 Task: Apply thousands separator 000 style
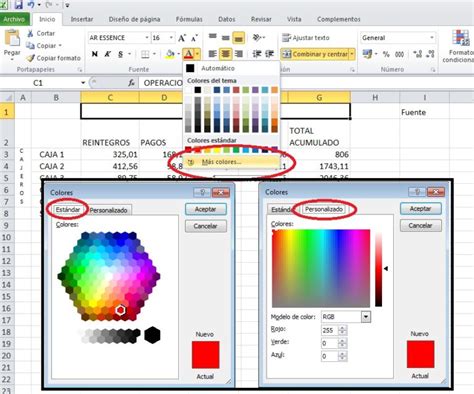tap(399, 54)
